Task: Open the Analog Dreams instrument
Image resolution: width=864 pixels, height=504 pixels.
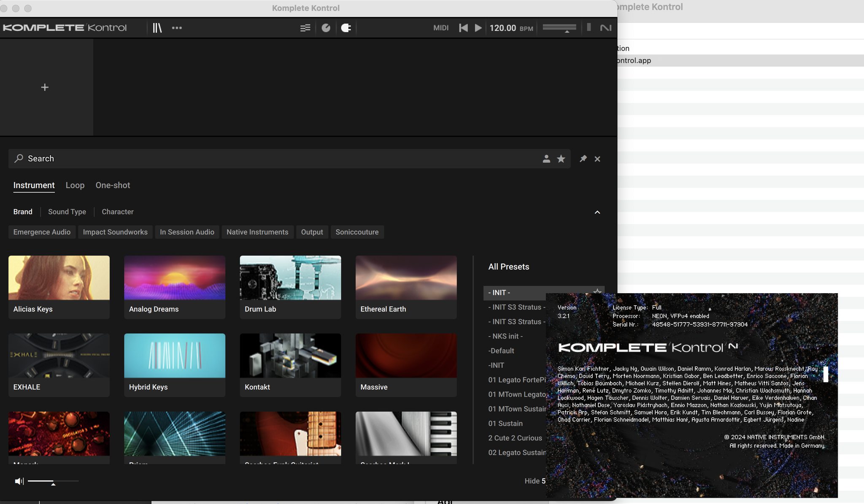Action: coord(175,287)
